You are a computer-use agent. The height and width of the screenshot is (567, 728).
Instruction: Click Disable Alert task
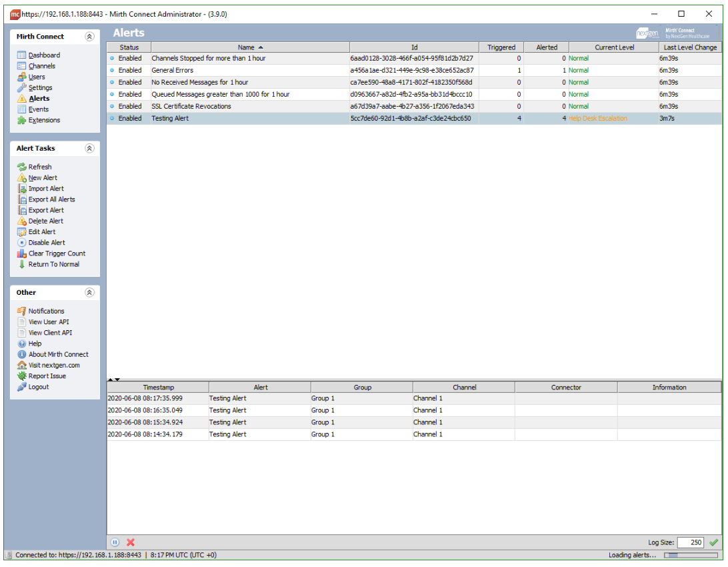[x=41, y=242]
